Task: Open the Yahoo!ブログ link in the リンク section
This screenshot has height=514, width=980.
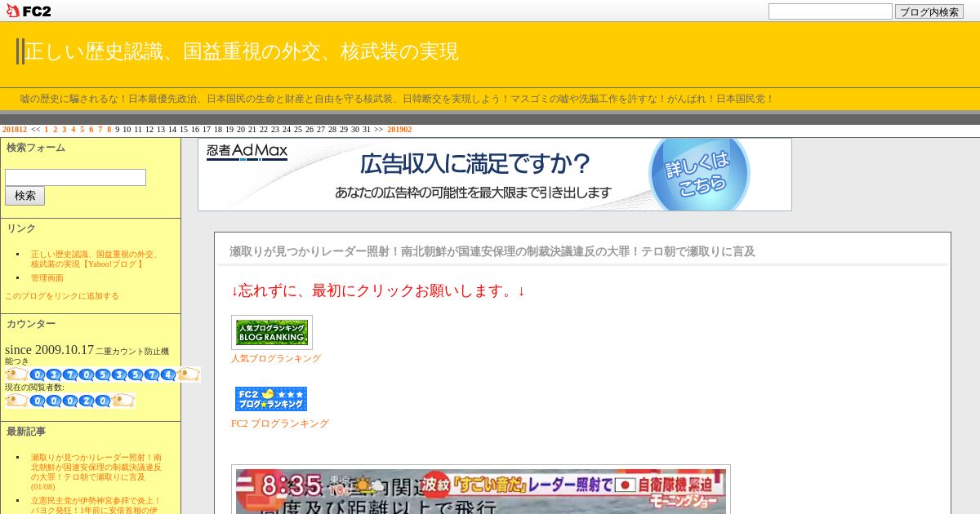Action: tap(95, 259)
